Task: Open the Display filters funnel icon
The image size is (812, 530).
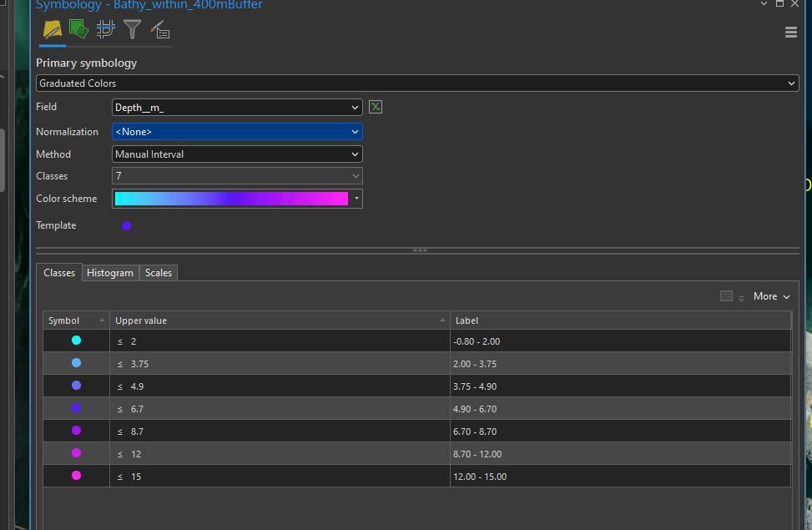Action: (132, 29)
